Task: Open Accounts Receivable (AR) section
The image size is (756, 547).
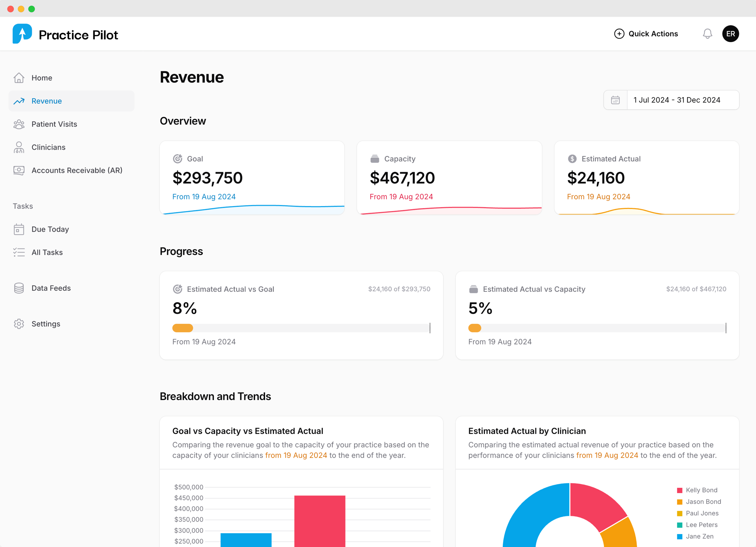Action: tap(77, 170)
